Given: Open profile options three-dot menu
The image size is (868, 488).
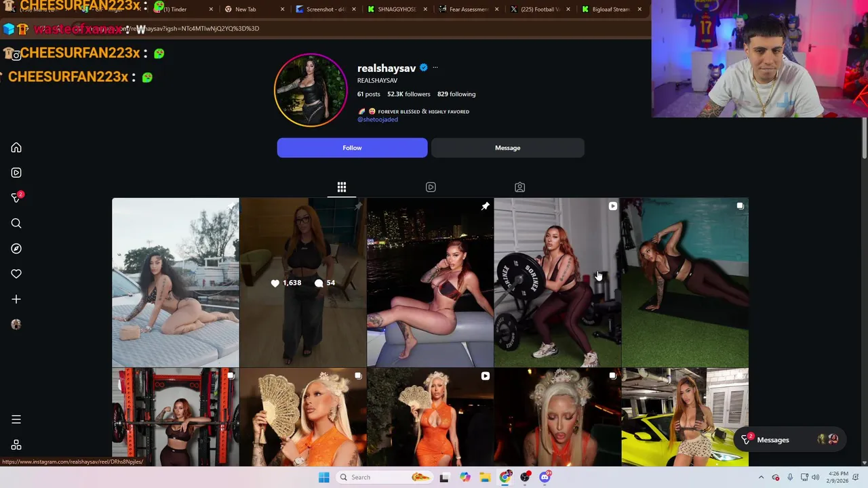Looking at the screenshot, I should point(435,68).
